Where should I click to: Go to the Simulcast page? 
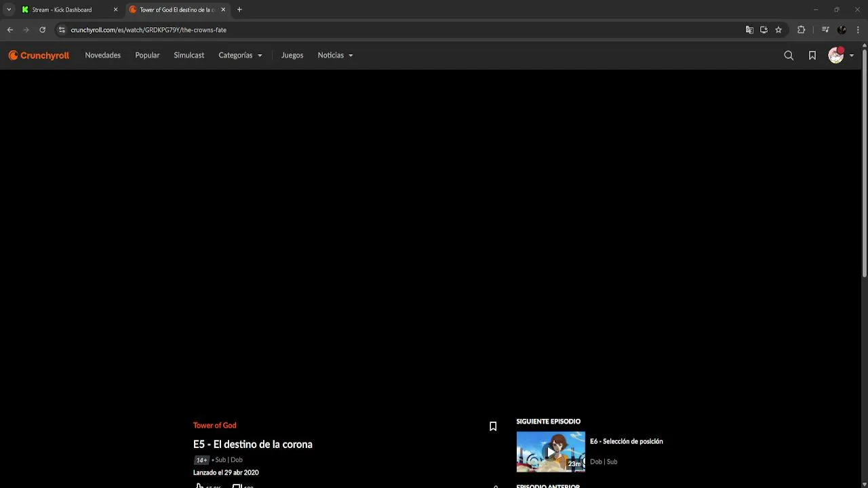pos(189,56)
